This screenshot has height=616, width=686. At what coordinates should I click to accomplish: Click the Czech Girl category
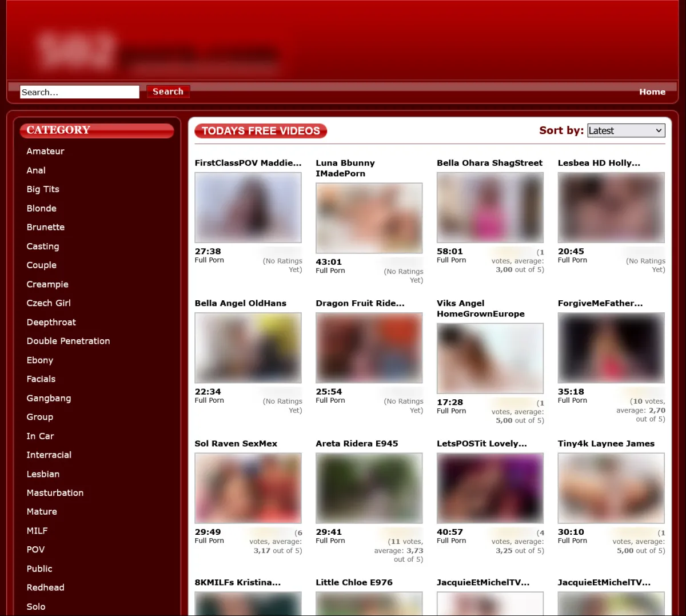(x=49, y=303)
